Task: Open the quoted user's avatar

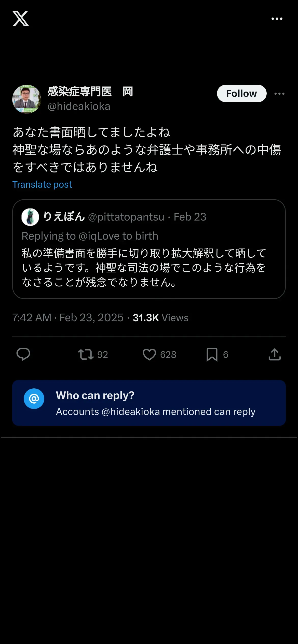Action: [x=30, y=217]
